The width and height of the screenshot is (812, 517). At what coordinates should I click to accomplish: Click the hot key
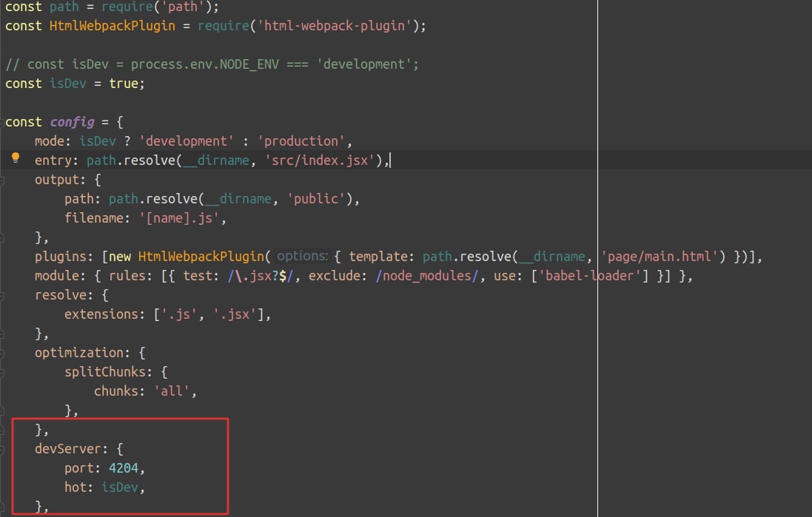coord(75,487)
